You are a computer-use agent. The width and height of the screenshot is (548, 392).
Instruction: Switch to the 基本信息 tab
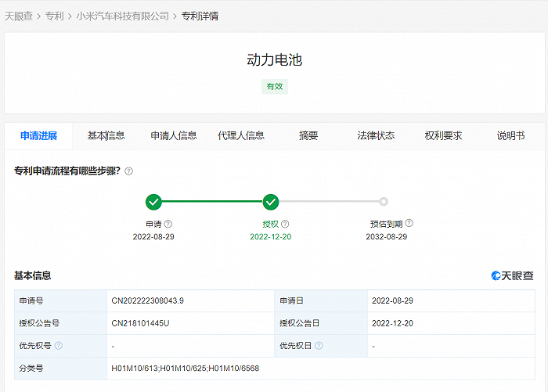coord(106,136)
